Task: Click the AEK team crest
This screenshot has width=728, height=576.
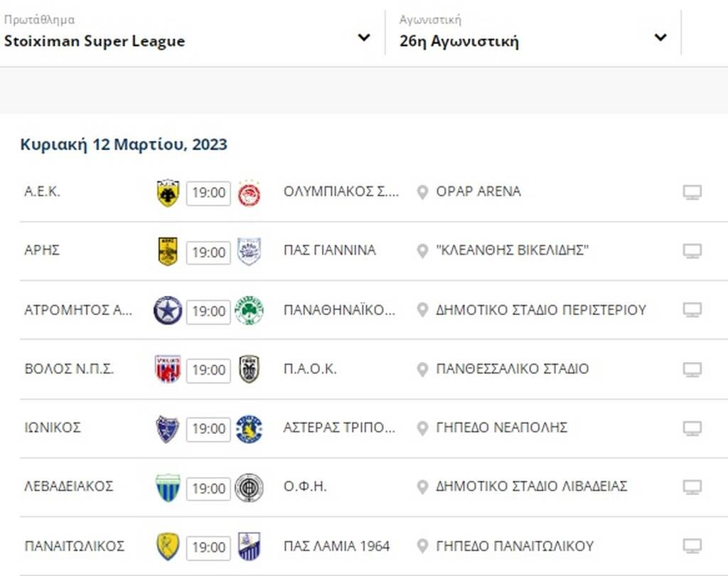Action: coord(168,191)
